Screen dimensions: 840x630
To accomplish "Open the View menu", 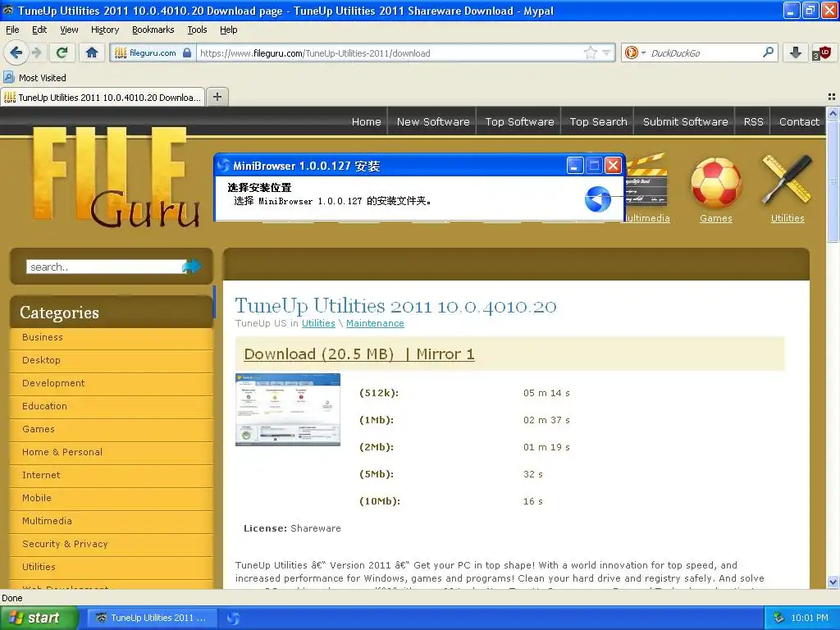I will 69,30.
